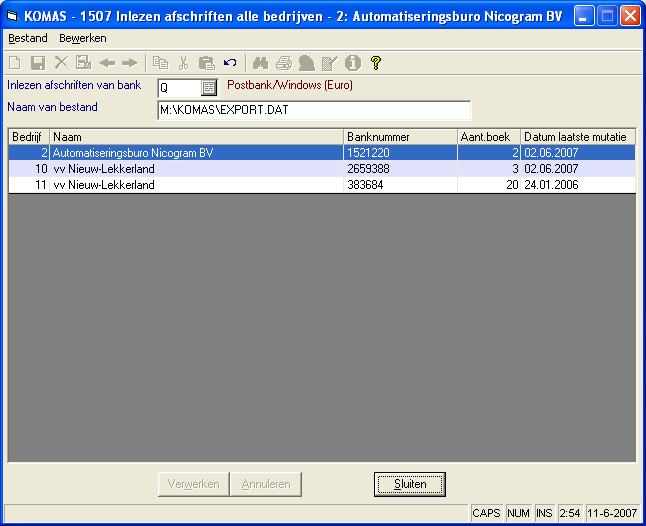Image resolution: width=646 pixels, height=526 pixels.
Task: Click the 11-6-2007 date in status bar
Action: pyautogui.click(x=612, y=513)
